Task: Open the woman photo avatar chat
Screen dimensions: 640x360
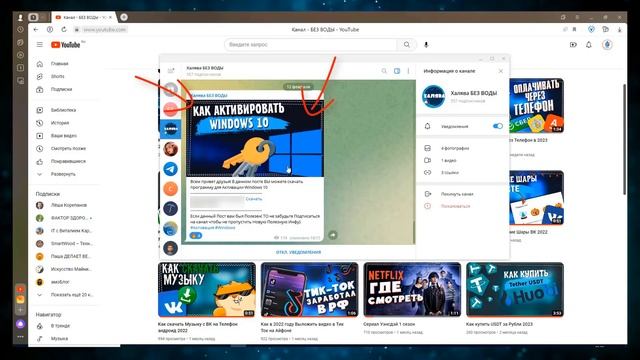Action: click(x=170, y=149)
